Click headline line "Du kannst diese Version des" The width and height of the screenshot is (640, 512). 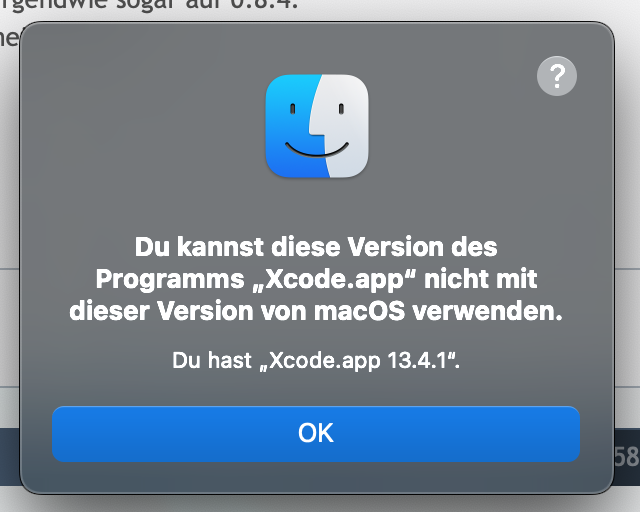[x=316, y=247]
